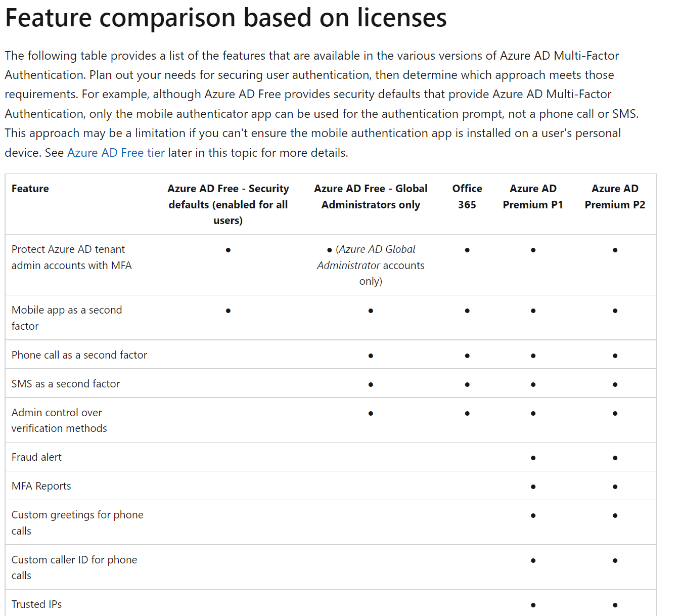Click the 'Azure AD Free - Global Administrators only' header
Viewport: 681px width, 616px height.
click(x=371, y=197)
